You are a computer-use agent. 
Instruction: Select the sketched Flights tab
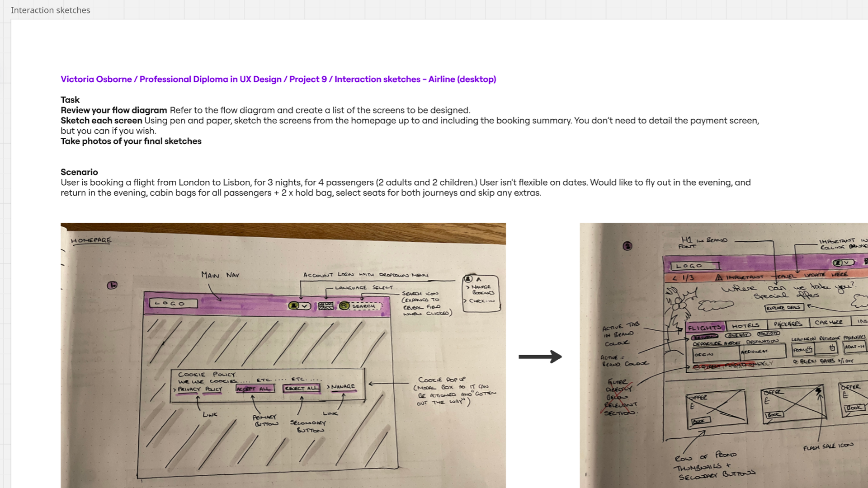[x=704, y=327]
